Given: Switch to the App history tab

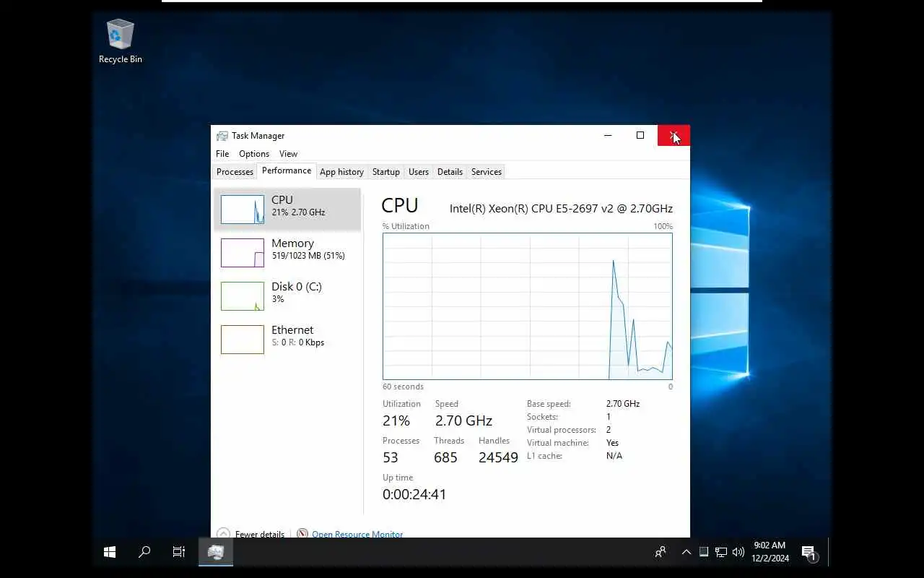Looking at the screenshot, I should [341, 172].
